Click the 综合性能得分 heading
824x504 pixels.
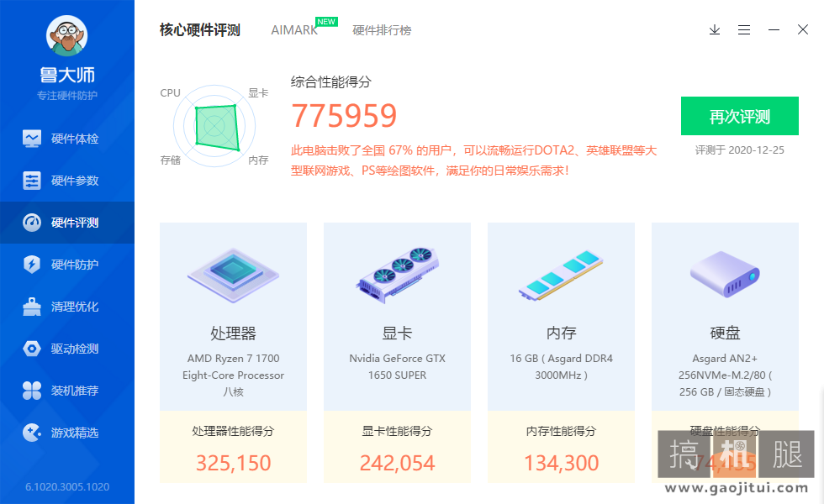331,82
